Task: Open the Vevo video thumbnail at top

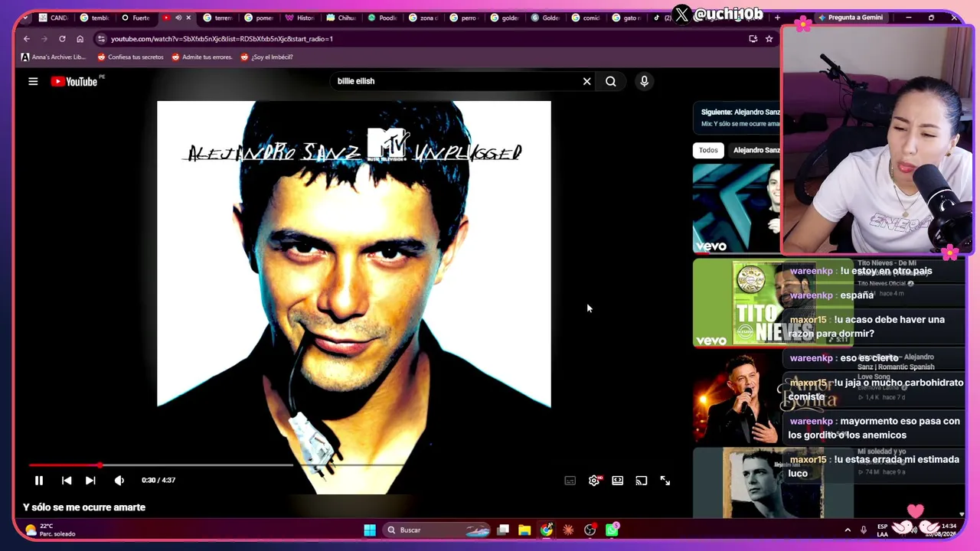Action: [736, 208]
